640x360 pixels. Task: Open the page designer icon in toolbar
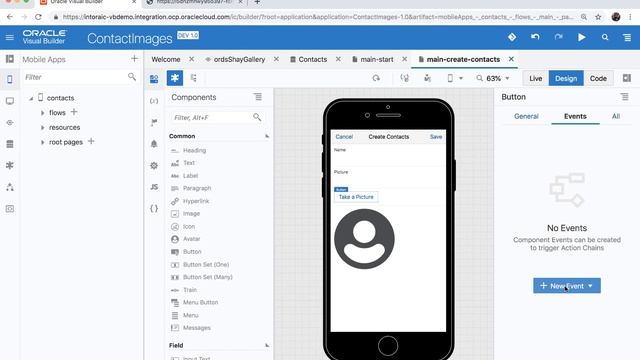pos(154,79)
